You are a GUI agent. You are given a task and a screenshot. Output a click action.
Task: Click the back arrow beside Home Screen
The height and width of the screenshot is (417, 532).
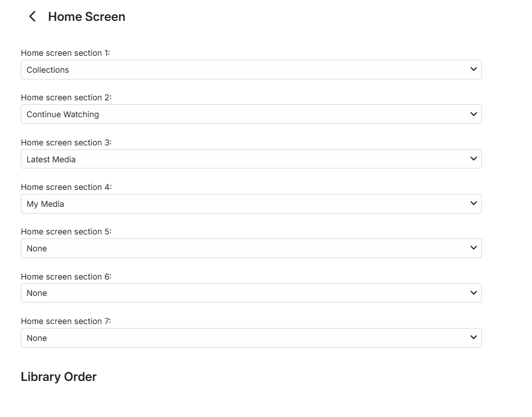[33, 17]
